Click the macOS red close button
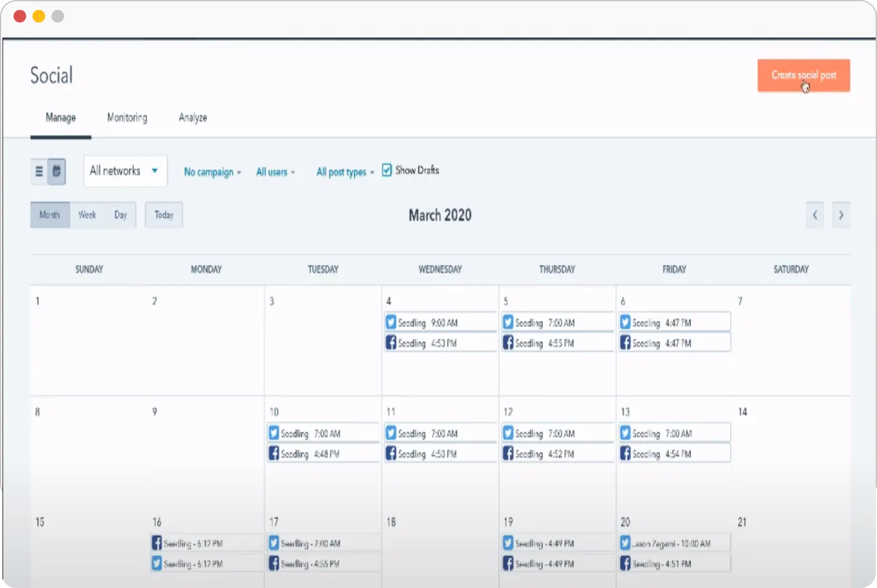 (20, 16)
